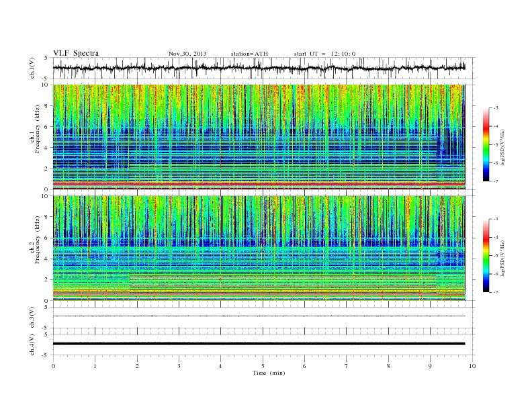Viewport: 532px width, 411px height.
Task: Select the date text "Nov.30, 2013"
Action: click(187, 54)
